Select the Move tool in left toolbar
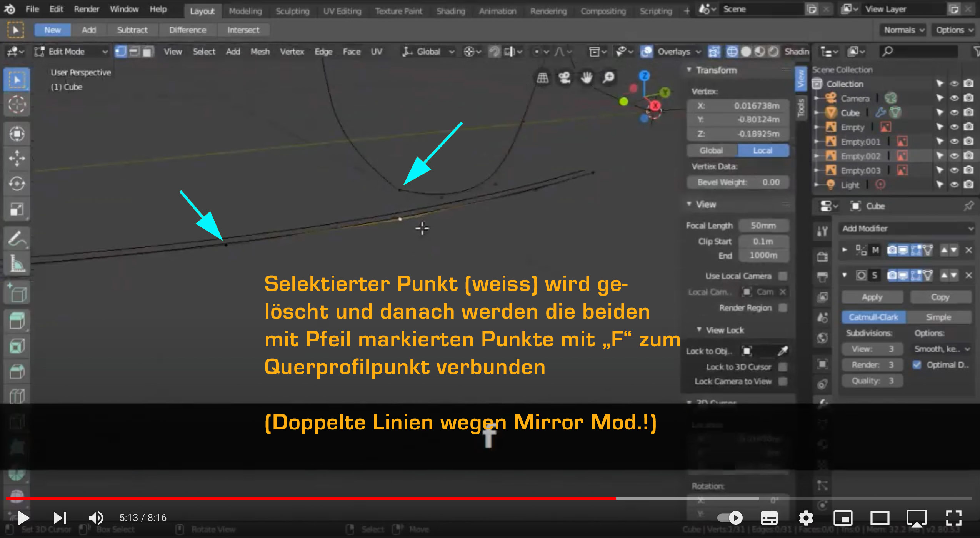 17,158
